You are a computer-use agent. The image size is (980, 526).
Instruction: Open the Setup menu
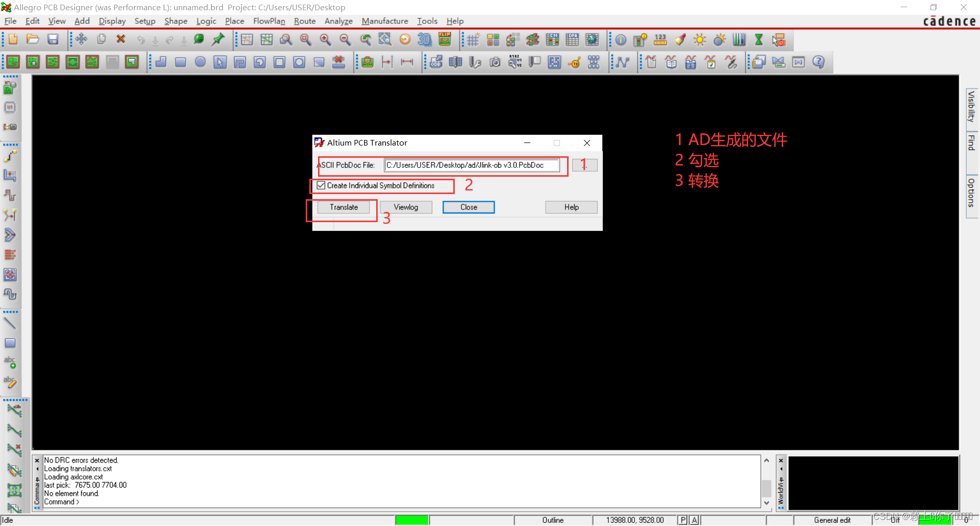pyautogui.click(x=145, y=21)
